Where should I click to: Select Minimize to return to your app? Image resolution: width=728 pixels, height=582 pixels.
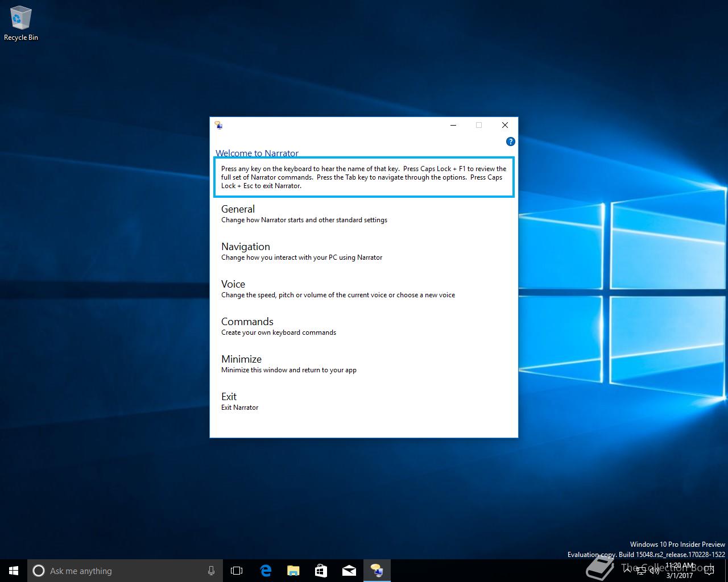coord(289,364)
